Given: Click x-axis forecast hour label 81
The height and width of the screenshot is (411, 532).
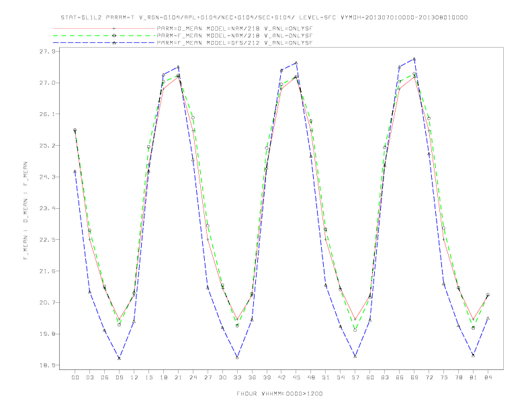Looking at the screenshot, I should (x=474, y=377).
